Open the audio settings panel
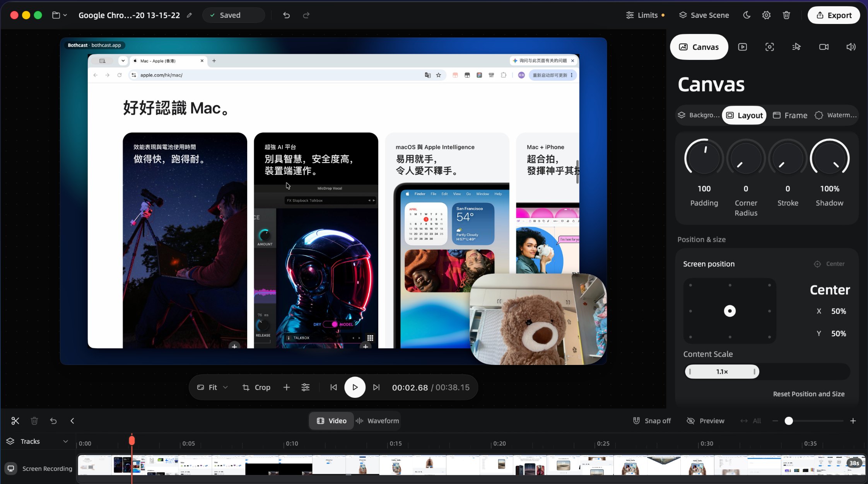This screenshot has width=868, height=484. tap(851, 47)
